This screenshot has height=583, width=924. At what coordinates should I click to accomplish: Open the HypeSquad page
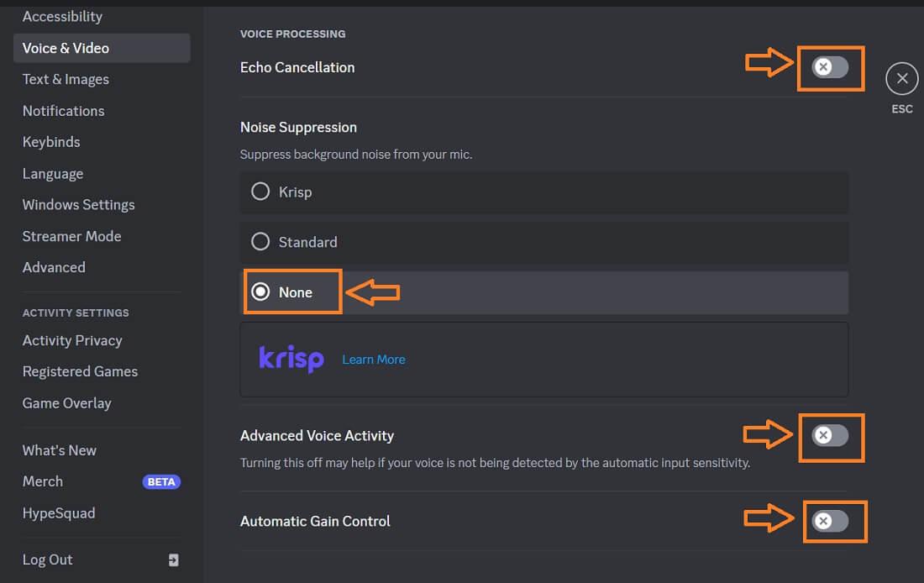coord(59,512)
